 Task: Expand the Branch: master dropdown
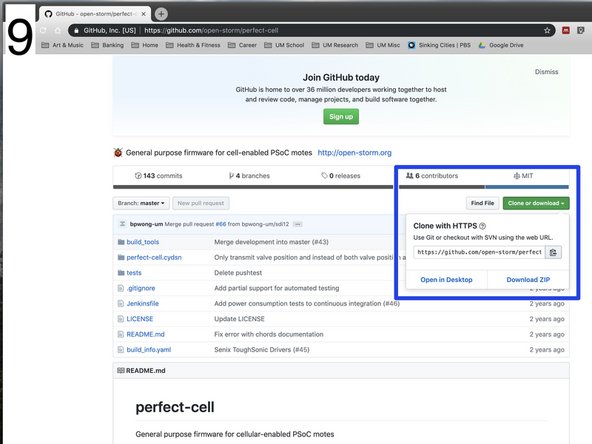click(x=141, y=203)
